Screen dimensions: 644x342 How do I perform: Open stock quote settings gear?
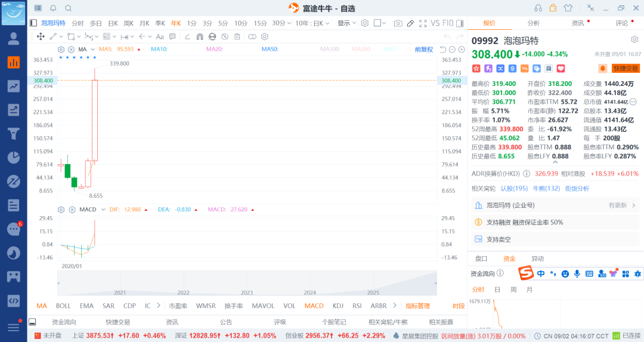click(634, 39)
